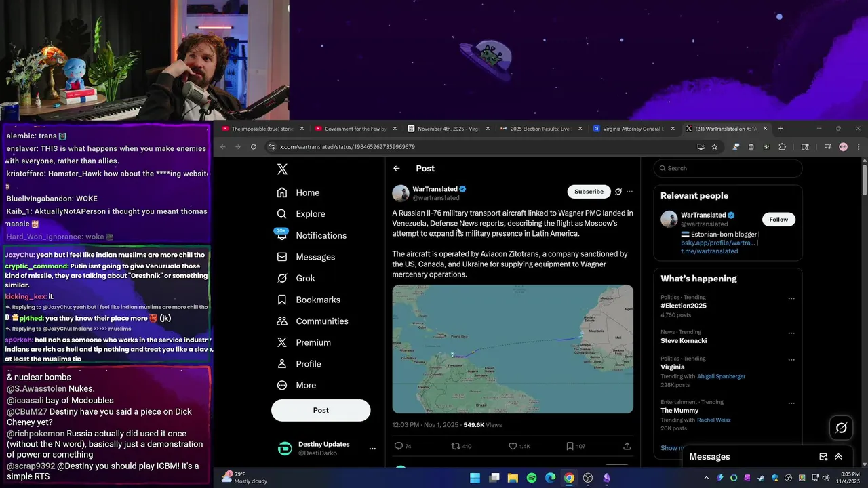This screenshot has width=868, height=488.
Task: Open the t.me/wartranslated link
Action: click(x=709, y=251)
